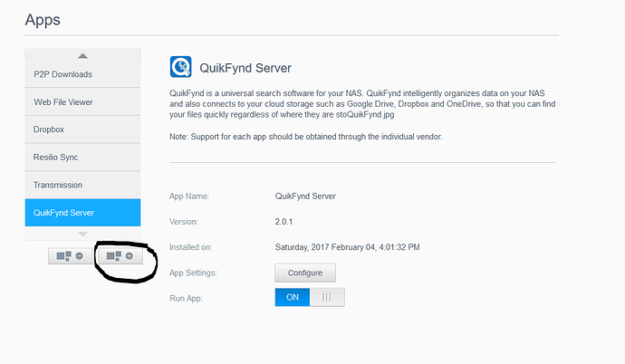Viewport: 625px width, 364px height.
Task: Select the highlighted QuikFynd Server entry
Action: point(82,213)
